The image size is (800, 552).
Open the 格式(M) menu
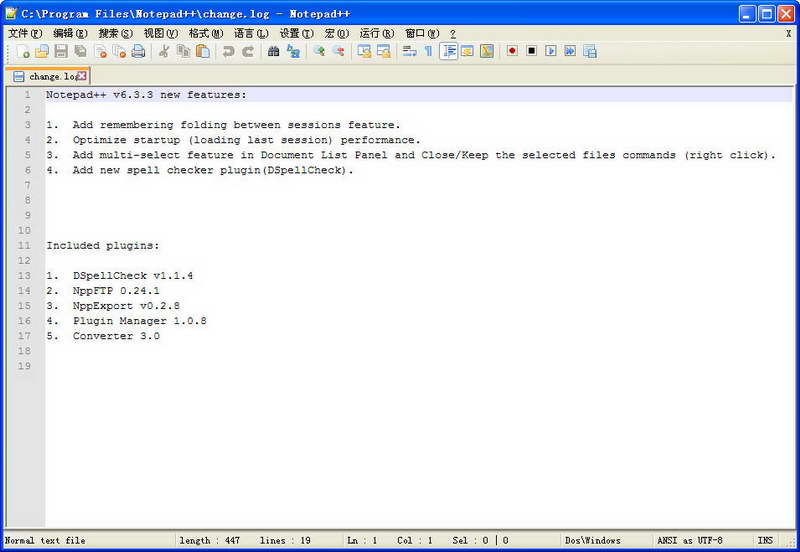[x=206, y=34]
